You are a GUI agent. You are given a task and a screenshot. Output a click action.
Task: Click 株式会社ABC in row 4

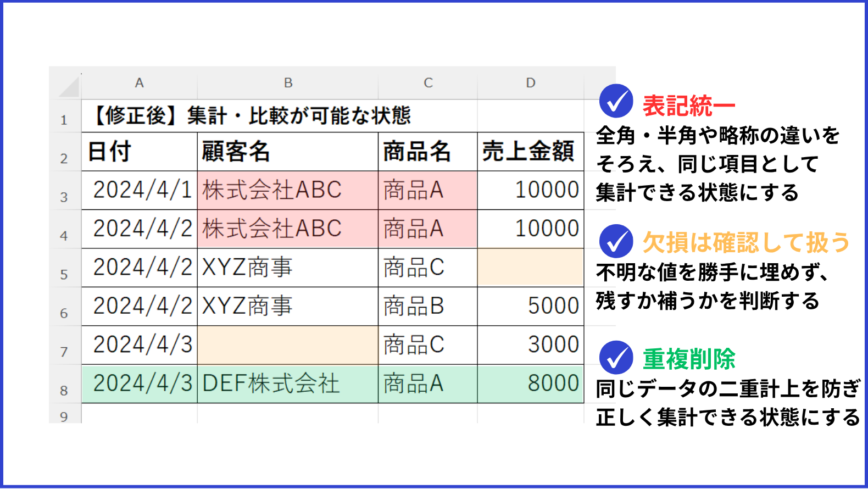coord(288,229)
